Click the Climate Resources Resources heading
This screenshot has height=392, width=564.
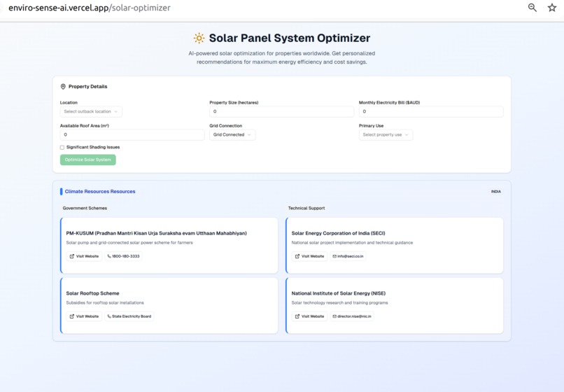100,192
